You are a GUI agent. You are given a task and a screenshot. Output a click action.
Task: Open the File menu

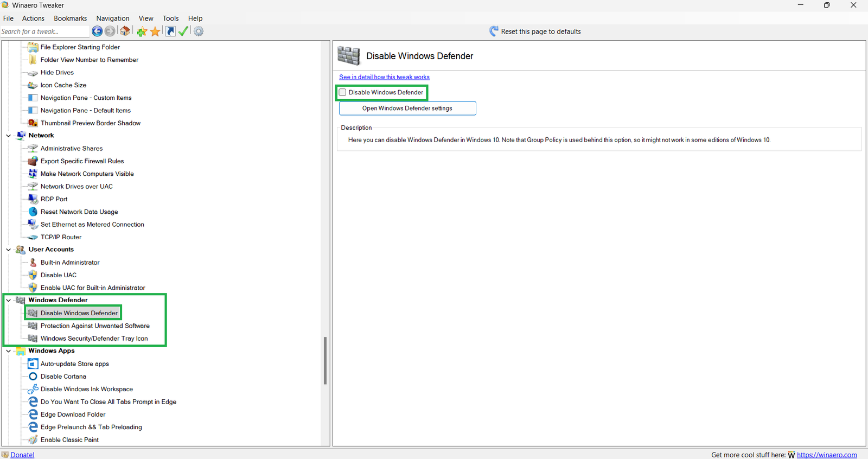click(x=8, y=18)
